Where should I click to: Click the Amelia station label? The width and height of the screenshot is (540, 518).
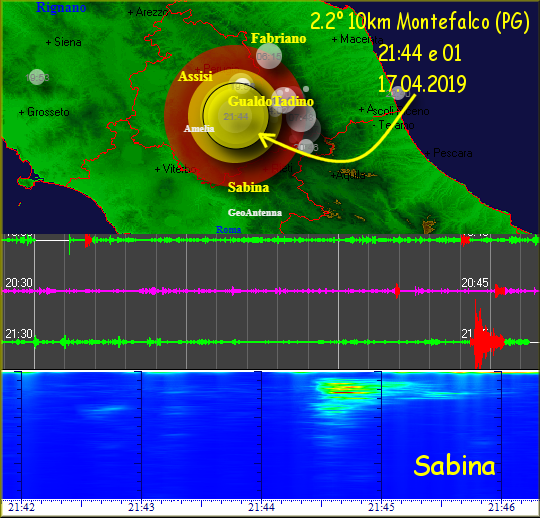(199, 128)
